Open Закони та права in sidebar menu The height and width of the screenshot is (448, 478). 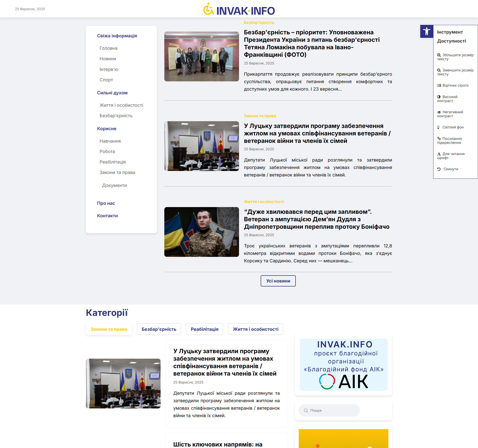[117, 172]
